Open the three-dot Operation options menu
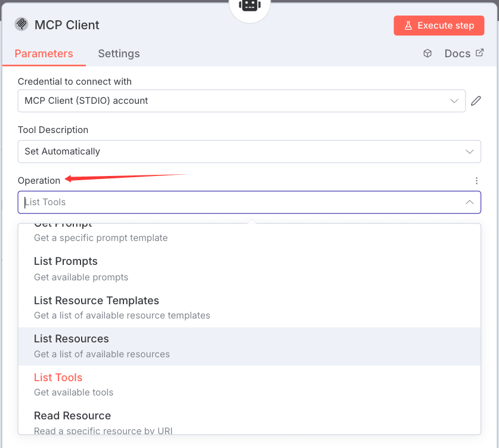Viewport: 499px width, 448px height. tap(476, 181)
